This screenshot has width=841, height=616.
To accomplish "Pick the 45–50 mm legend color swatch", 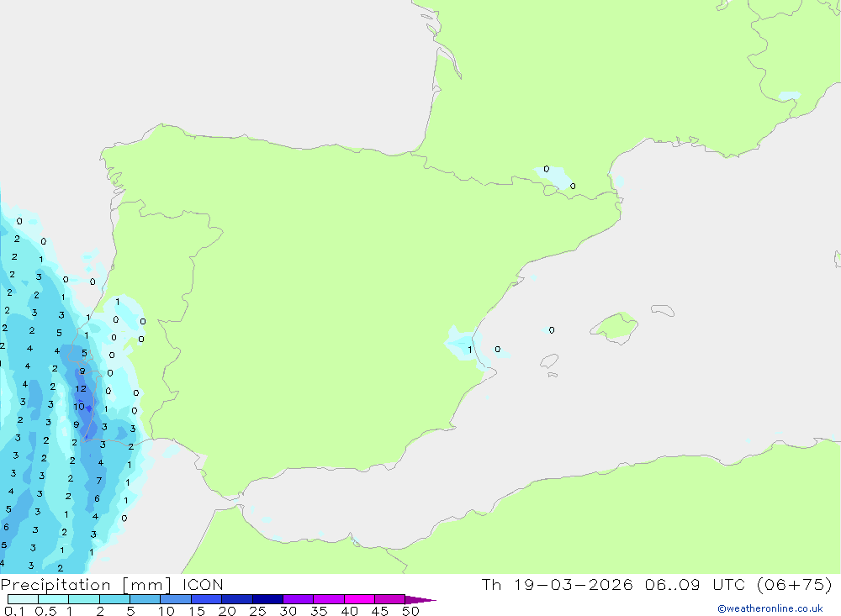I will [x=390, y=599].
